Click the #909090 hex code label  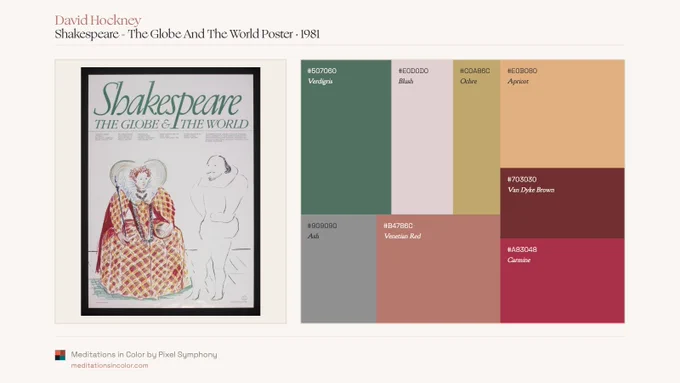[322, 226]
